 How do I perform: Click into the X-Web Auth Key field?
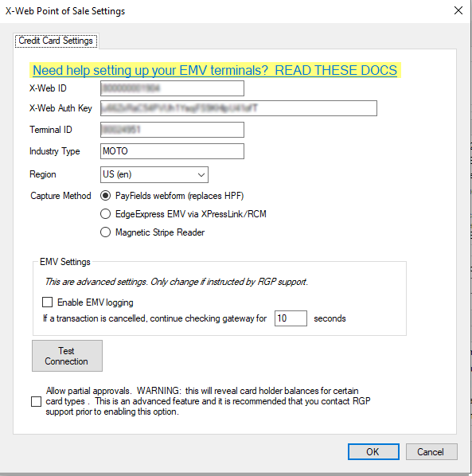[239, 108]
